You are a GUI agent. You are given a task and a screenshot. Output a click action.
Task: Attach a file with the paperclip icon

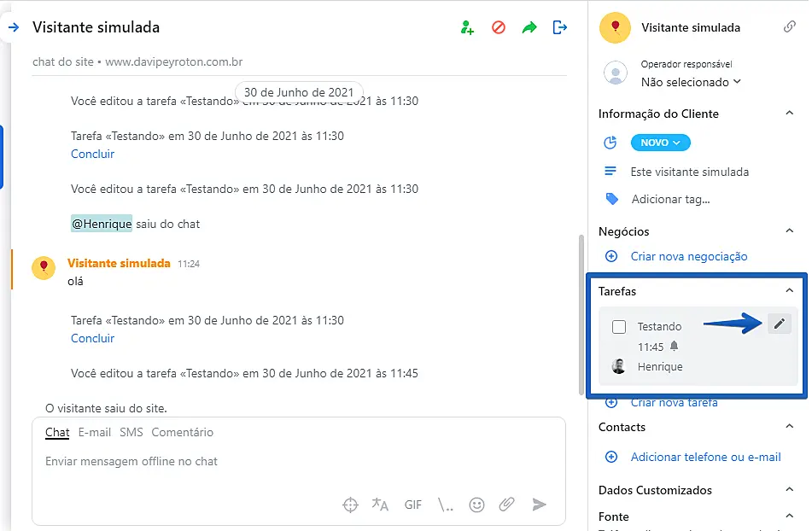tap(507, 505)
